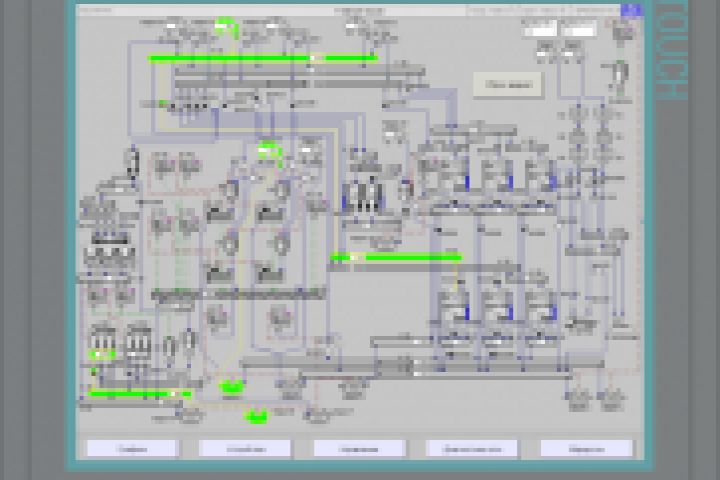720x480 pixels.
Task: Click the blue square at the title bar's right end
Action: click(x=632, y=11)
